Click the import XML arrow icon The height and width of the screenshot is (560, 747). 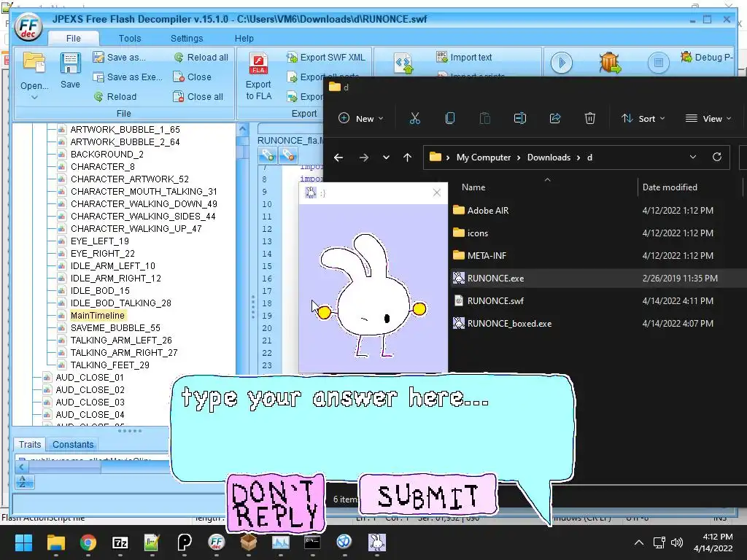tap(403, 63)
